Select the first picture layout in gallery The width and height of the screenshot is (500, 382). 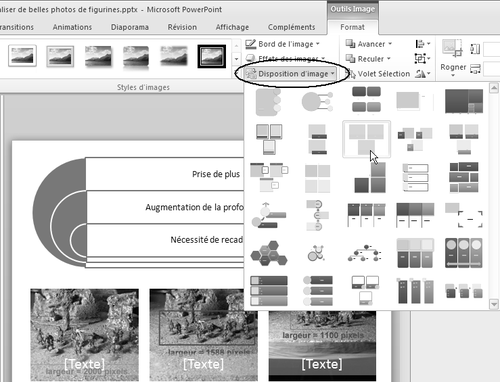point(269,102)
